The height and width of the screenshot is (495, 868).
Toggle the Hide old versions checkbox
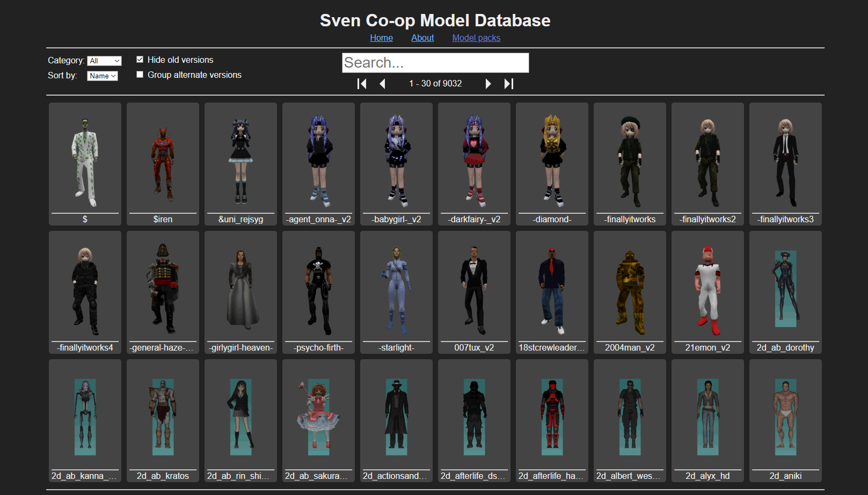[140, 60]
